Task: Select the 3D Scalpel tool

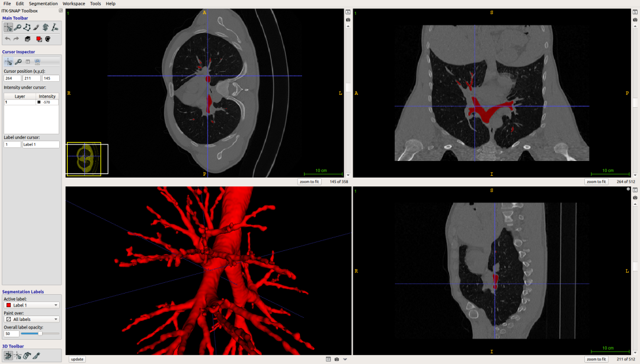Action: pos(36,356)
